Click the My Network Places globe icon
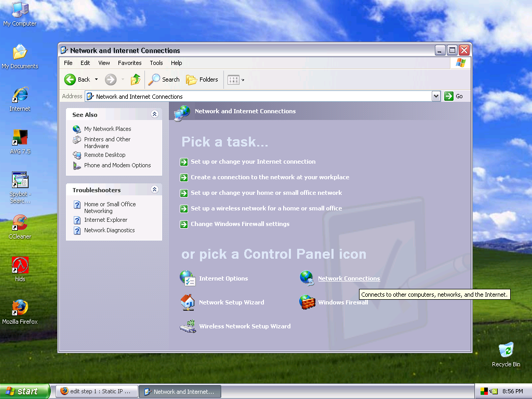The image size is (532, 399). tap(77, 129)
